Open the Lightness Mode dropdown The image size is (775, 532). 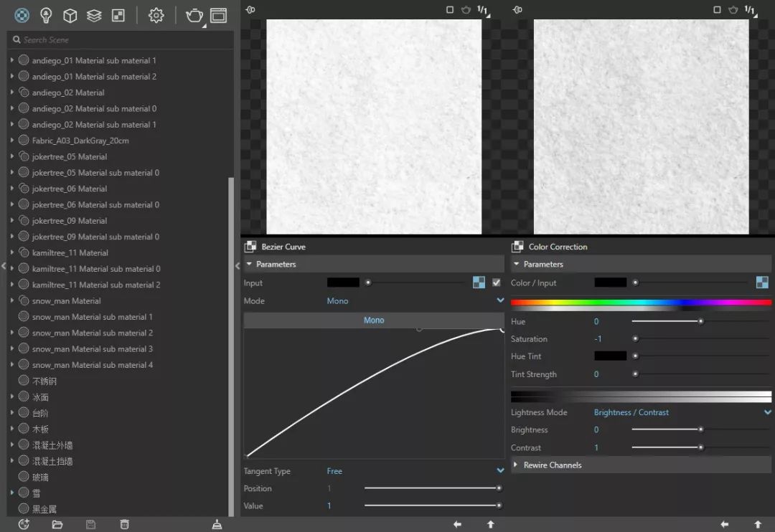(767, 412)
